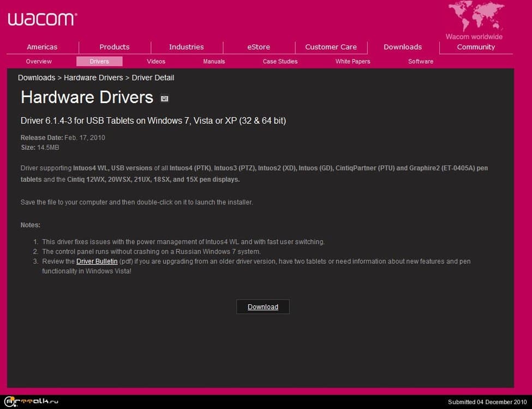Go to the White Papers sub-tab

point(352,62)
